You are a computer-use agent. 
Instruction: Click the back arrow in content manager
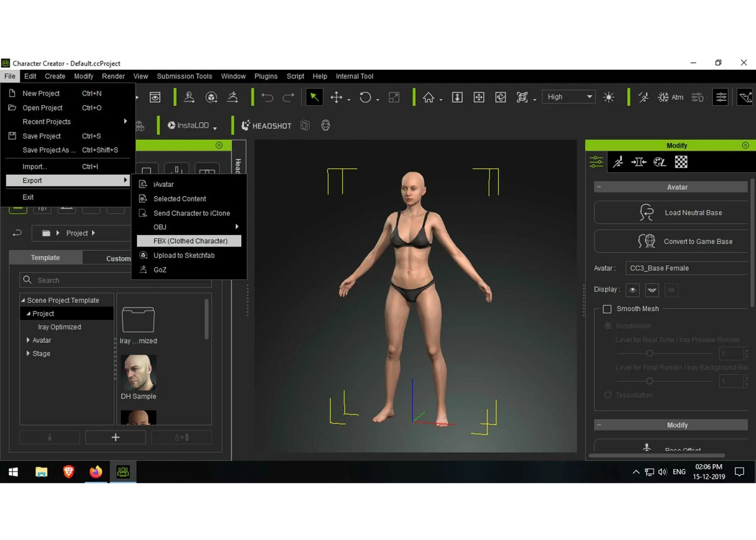pos(17,233)
